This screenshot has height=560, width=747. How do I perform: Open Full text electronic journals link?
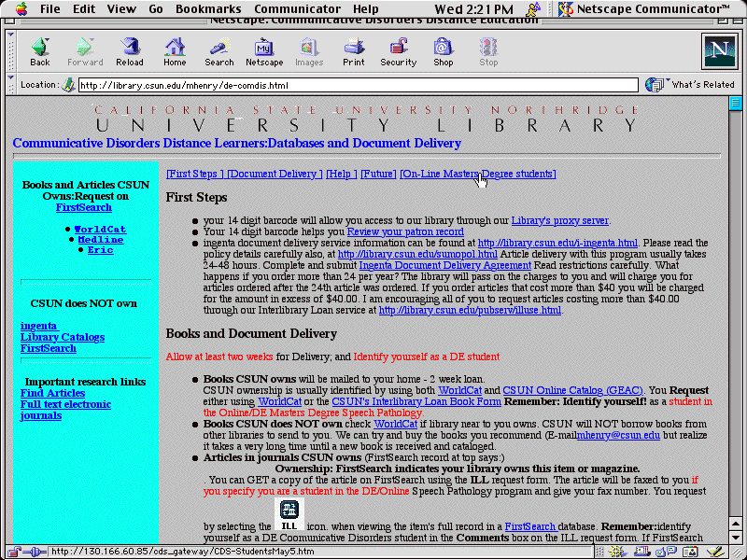65,410
